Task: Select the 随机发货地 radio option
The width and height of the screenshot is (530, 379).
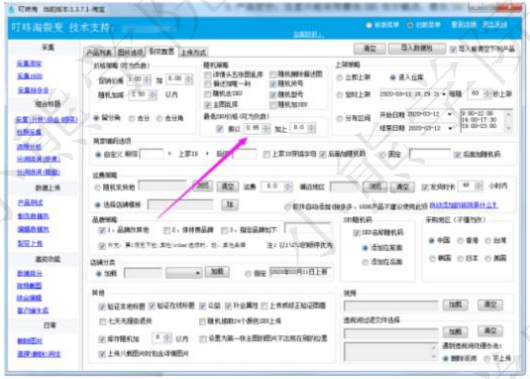Action: (x=97, y=187)
